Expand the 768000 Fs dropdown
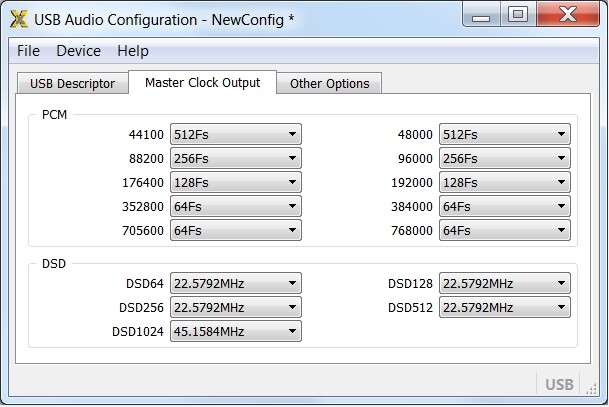 click(505, 231)
